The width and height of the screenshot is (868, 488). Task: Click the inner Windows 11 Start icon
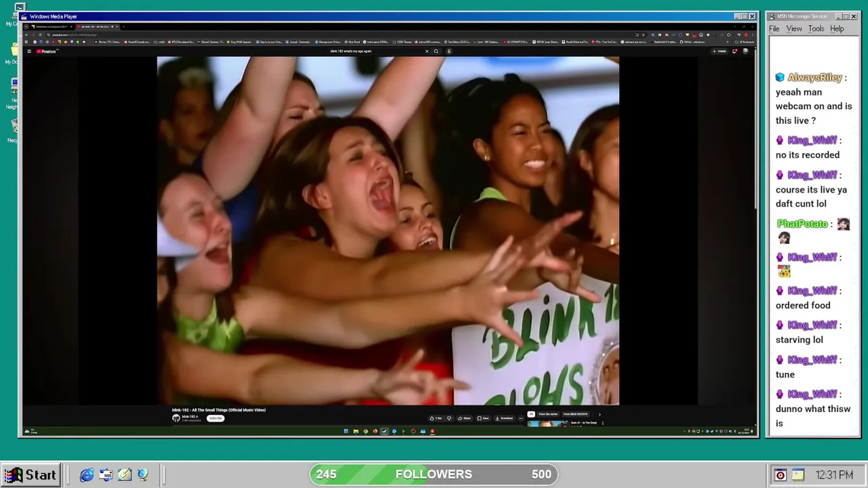pyautogui.click(x=346, y=431)
